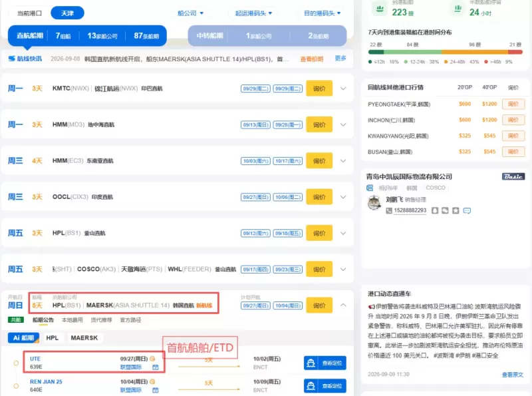Click the green icon next to 24 小时
Viewport: 532px width, 396px height.
(458, 9)
